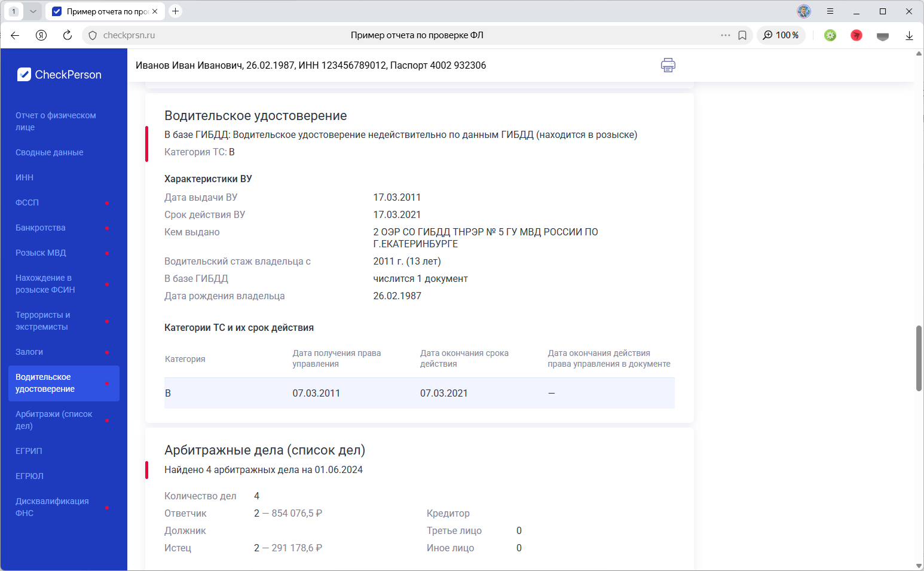Expand the tab list dropdown arrow
The width and height of the screenshot is (924, 571).
[33, 11]
